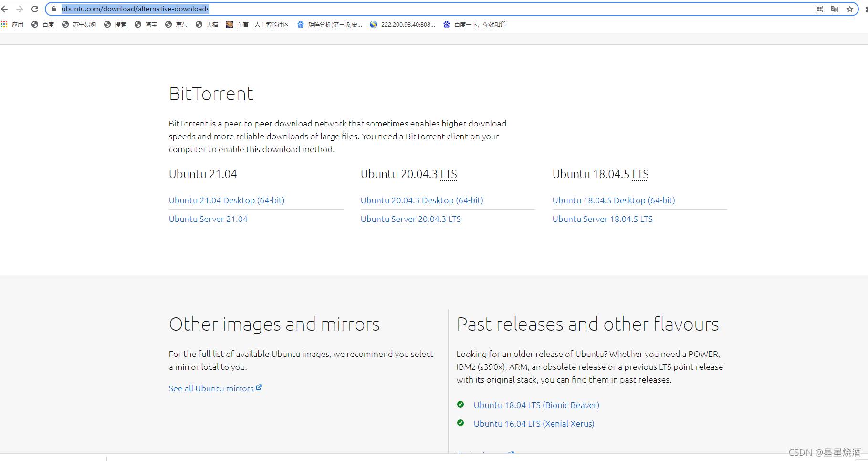The image size is (868, 461).
Task: Translate this page with translate icon
Action: pos(835,9)
